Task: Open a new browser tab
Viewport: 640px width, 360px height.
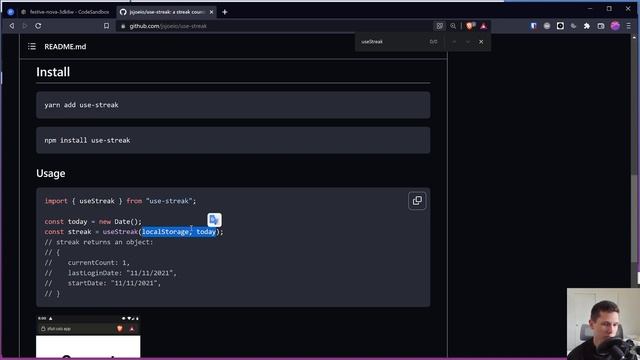Action: 224,12
